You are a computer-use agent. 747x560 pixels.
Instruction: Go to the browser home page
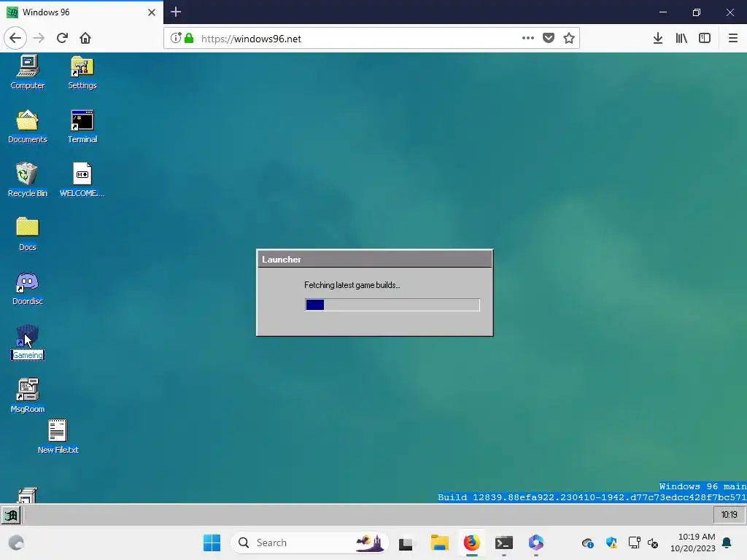point(85,38)
